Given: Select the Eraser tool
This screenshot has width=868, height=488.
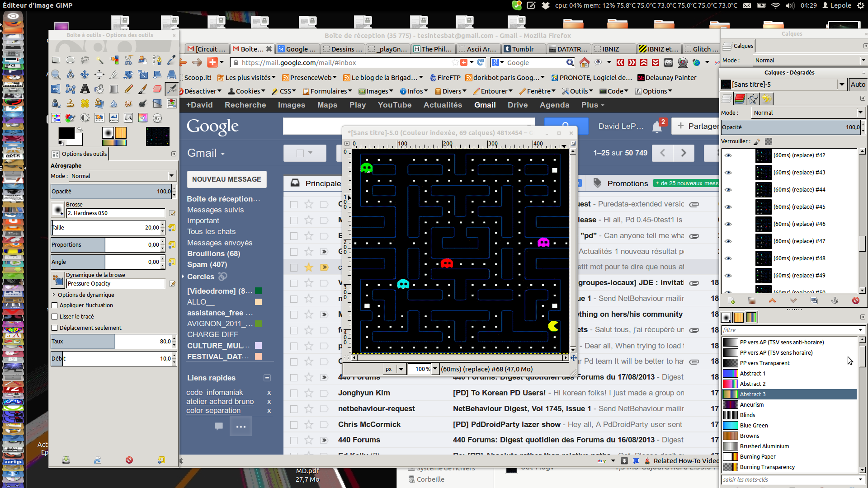Looking at the screenshot, I should (x=157, y=89).
